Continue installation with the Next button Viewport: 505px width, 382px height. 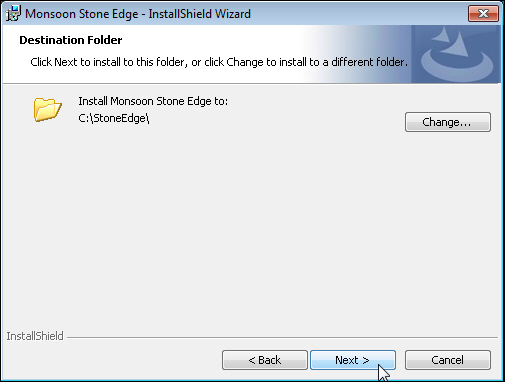click(x=353, y=360)
